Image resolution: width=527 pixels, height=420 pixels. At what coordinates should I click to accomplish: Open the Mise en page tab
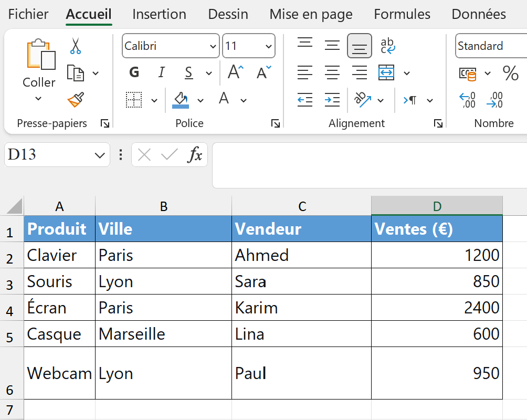[311, 15]
